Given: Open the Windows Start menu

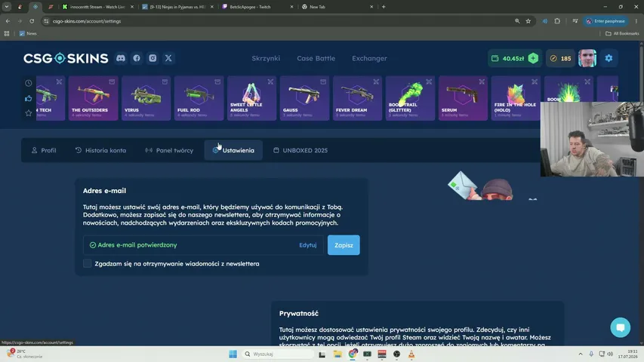Looking at the screenshot, I should pos(233,354).
